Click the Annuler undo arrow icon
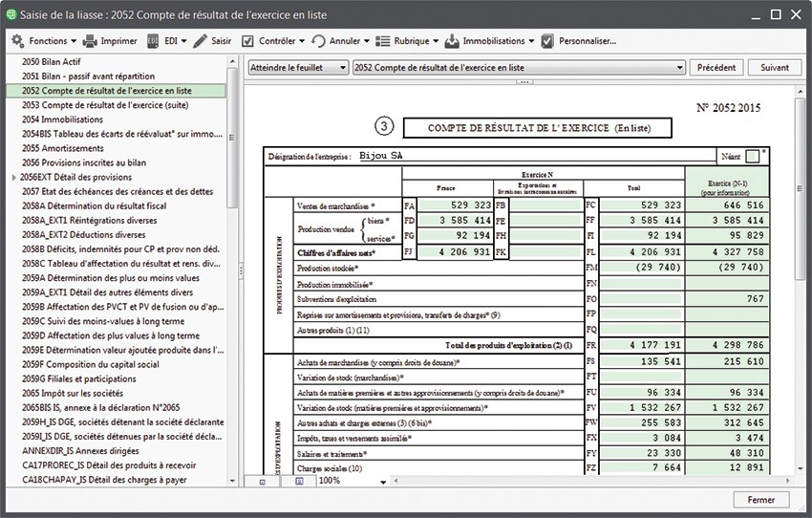Viewport: 812px width, 518px height. coord(318,41)
